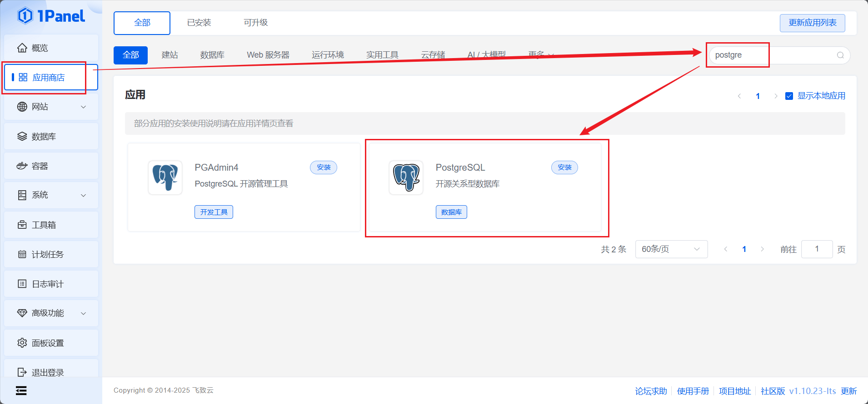
Task: Click the app search input field
Action: click(773, 55)
